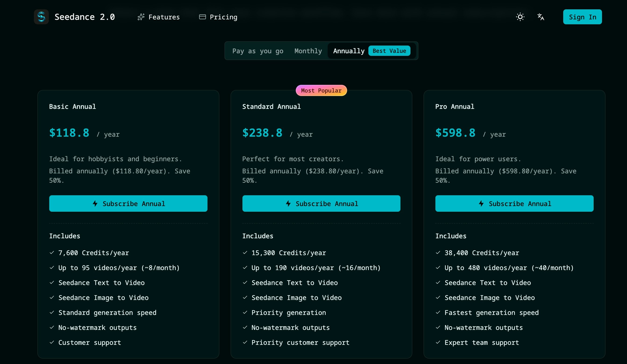Open the language translation icon
The width and height of the screenshot is (627, 364).
pyautogui.click(x=540, y=17)
